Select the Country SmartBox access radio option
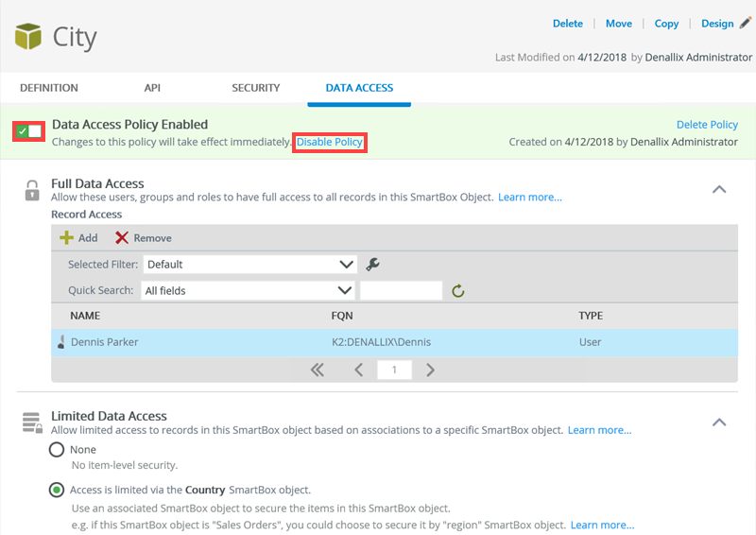 click(x=57, y=491)
